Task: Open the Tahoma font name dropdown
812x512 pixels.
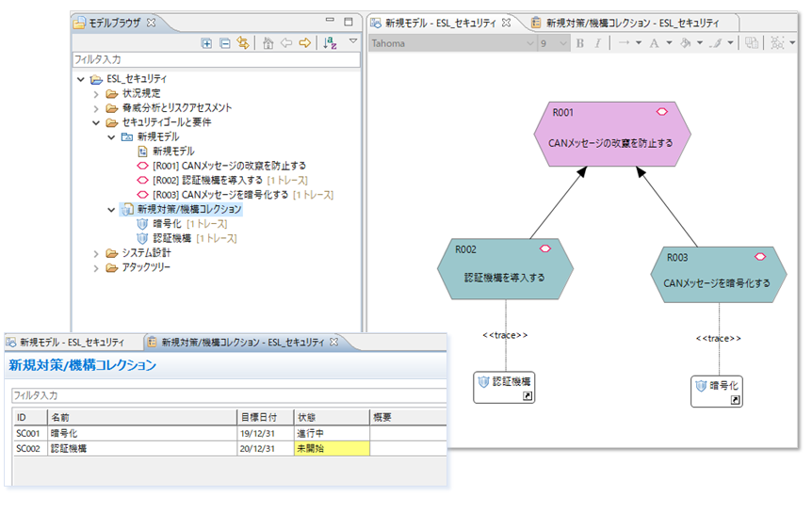Action: coord(529,43)
